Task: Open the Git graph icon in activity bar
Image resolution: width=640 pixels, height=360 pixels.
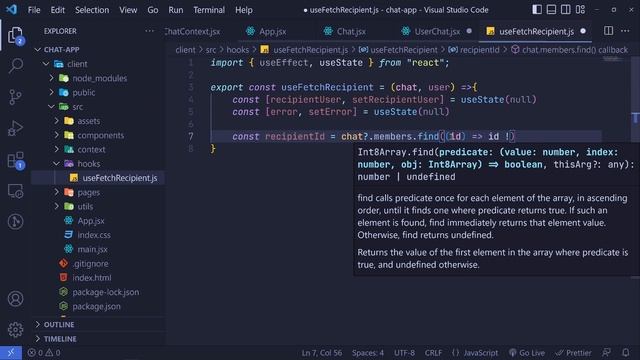Action: [16, 222]
